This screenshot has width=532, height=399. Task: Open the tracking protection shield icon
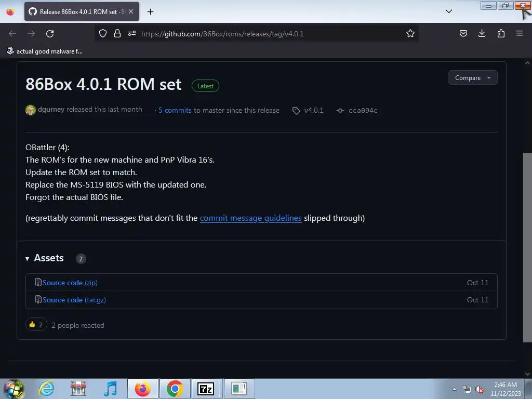coord(103,33)
